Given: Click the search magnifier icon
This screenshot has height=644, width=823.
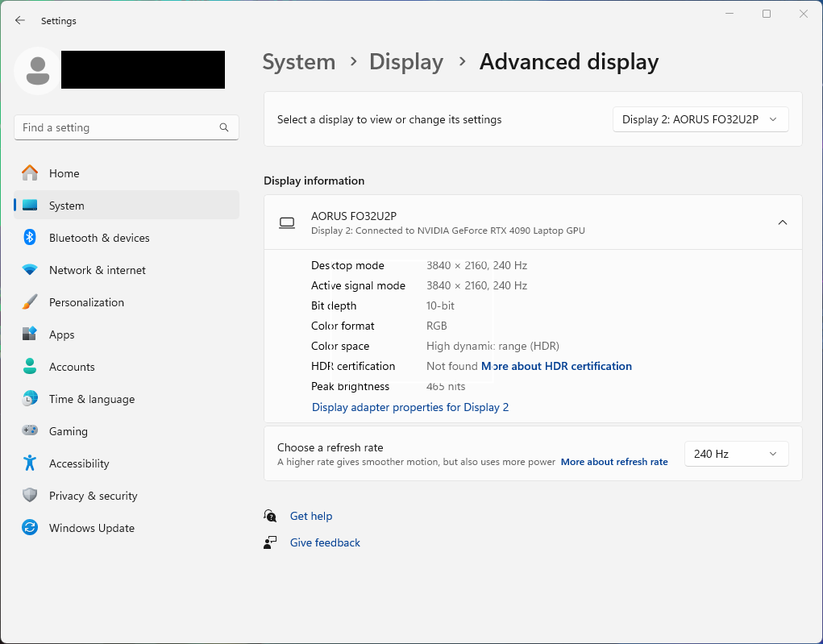Looking at the screenshot, I should (224, 127).
